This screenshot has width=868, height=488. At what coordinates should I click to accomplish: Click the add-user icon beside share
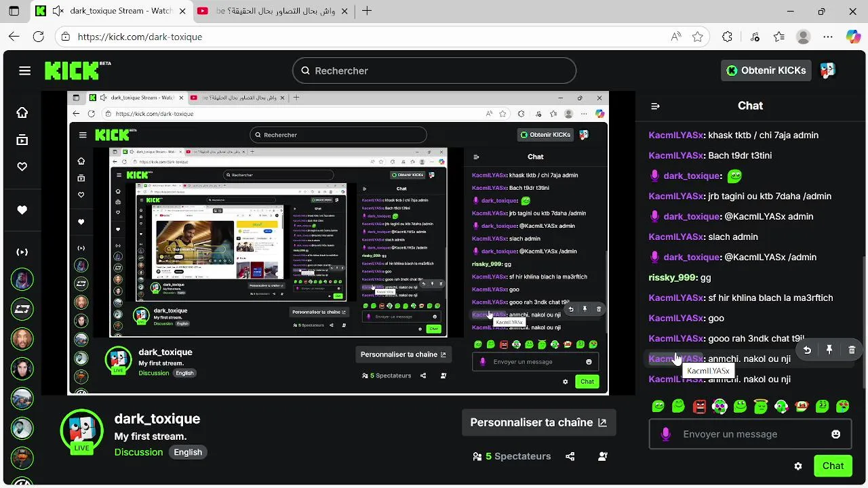(x=603, y=457)
